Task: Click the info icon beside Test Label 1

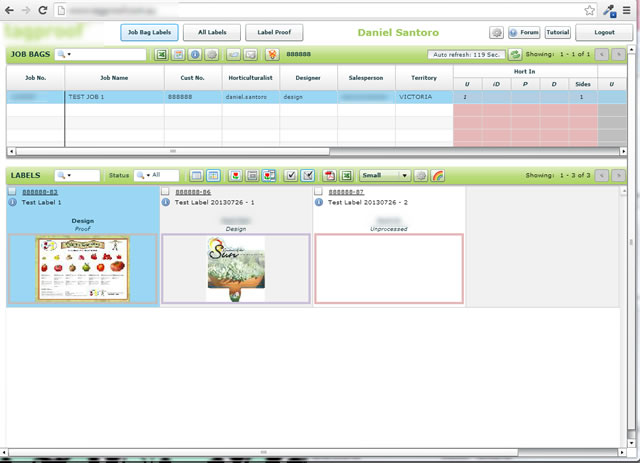Action: pos(12,201)
